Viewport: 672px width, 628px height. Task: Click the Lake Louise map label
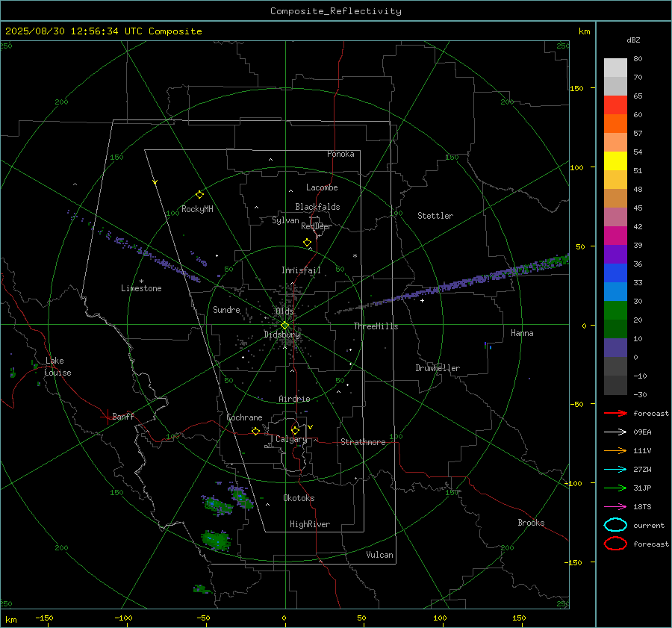coord(57,367)
